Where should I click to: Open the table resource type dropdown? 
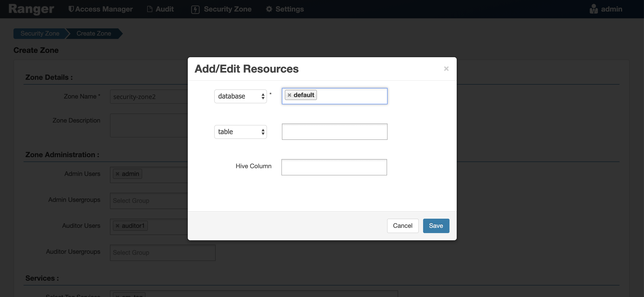240,132
